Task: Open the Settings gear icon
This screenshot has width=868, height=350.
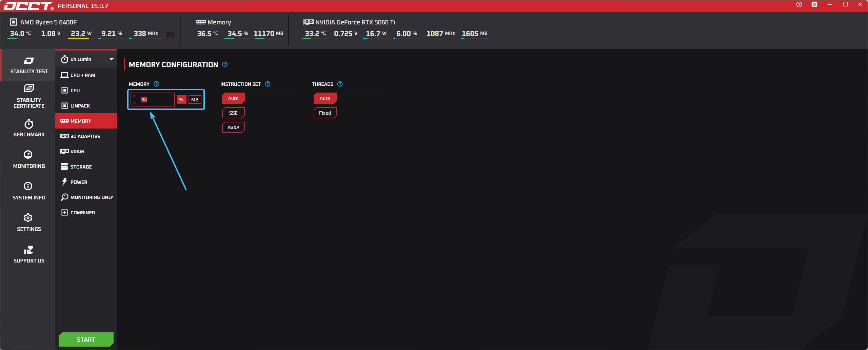Action: (28, 218)
